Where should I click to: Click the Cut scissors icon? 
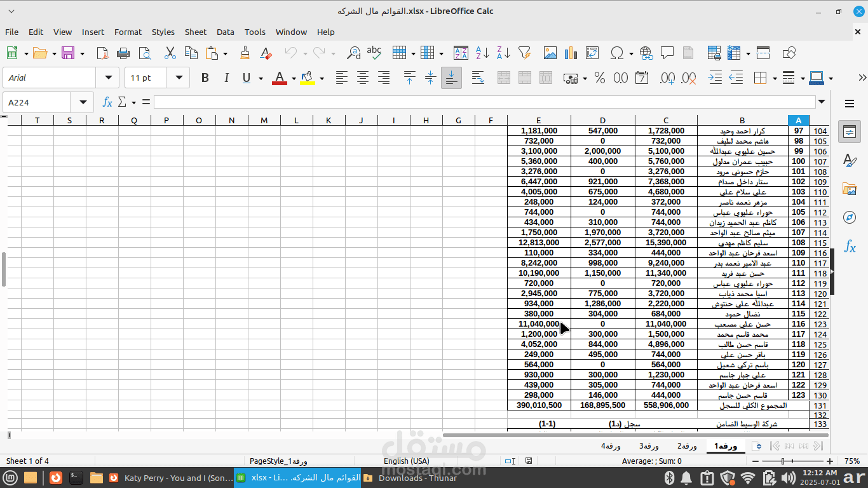click(170, 53)
